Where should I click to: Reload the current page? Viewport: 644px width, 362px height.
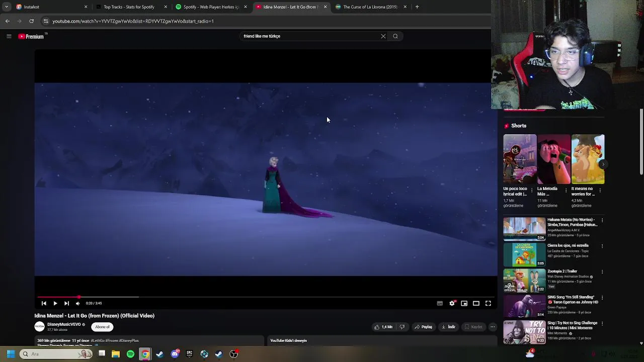point(31,21)
